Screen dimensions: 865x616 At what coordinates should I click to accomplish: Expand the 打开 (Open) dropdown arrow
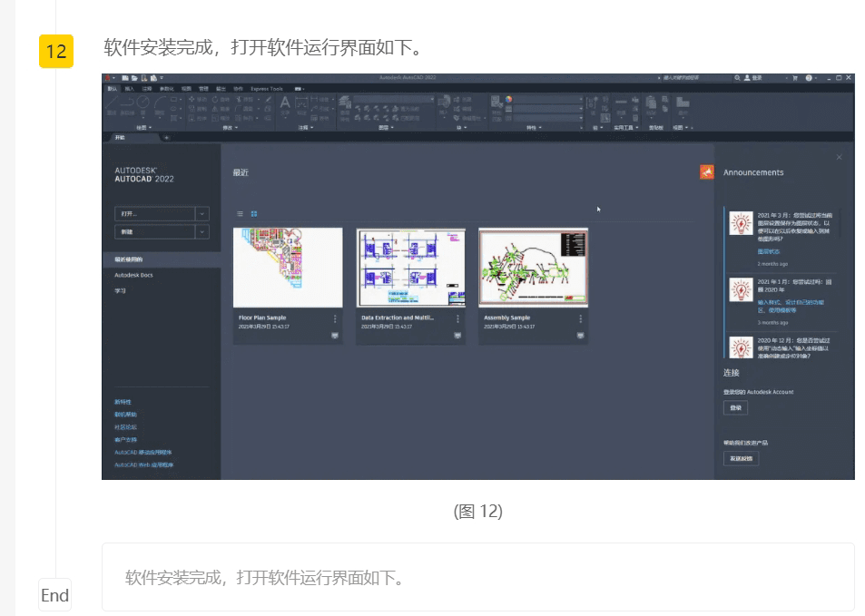point(202,213)
